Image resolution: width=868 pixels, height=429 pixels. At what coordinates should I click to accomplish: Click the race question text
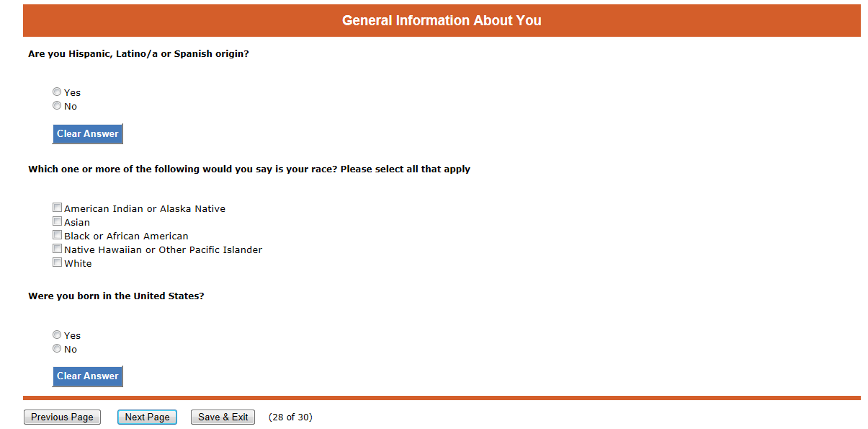point(249,169)
